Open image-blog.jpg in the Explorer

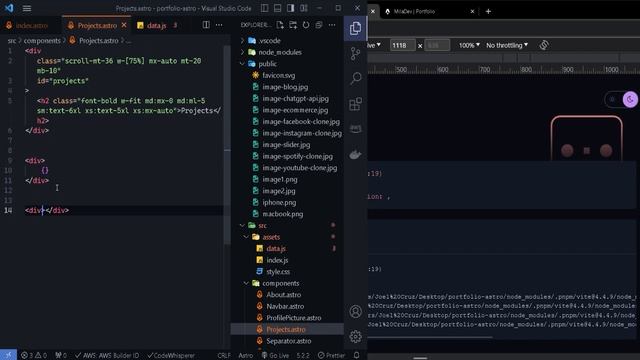point(285,87)
